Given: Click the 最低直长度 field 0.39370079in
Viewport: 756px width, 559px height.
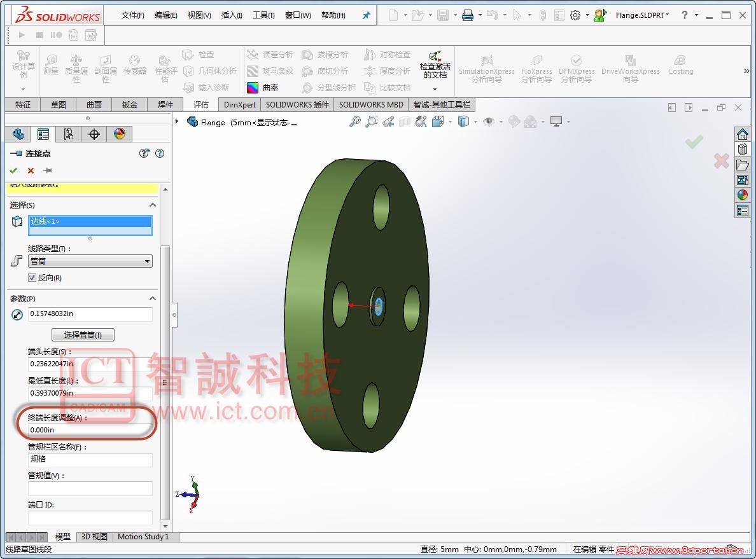Looking at the screenshot, I should tap(90, 393).
